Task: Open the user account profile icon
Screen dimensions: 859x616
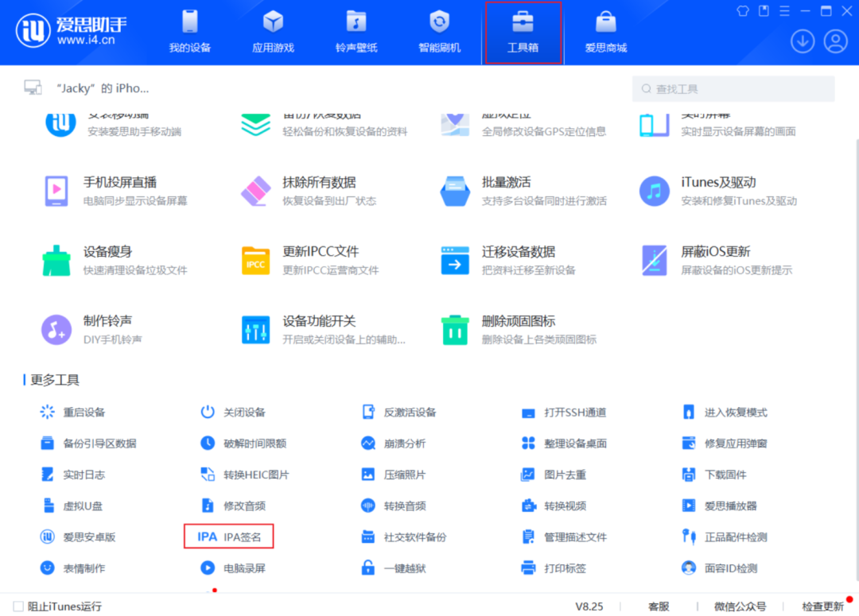Action: coord(835,41)
